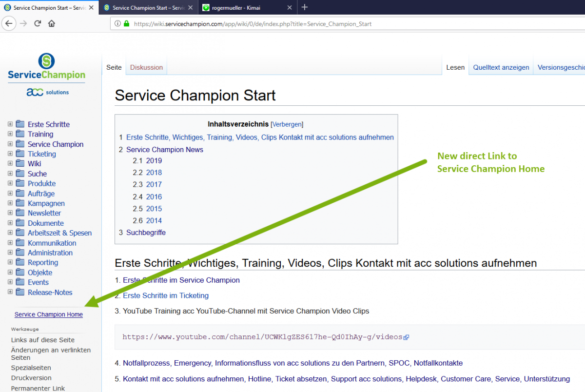Click the Firefox home icon
The image size is (585, 392).
(x=52, y=23)
